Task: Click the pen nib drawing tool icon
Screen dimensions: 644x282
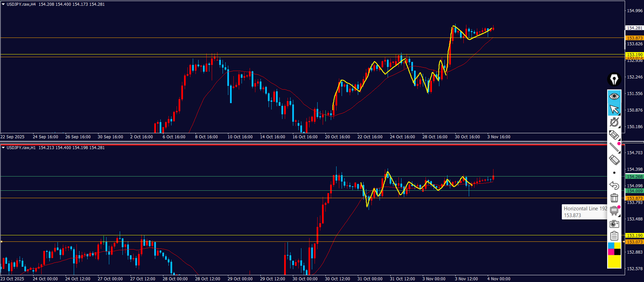Action: pos(614,80)
